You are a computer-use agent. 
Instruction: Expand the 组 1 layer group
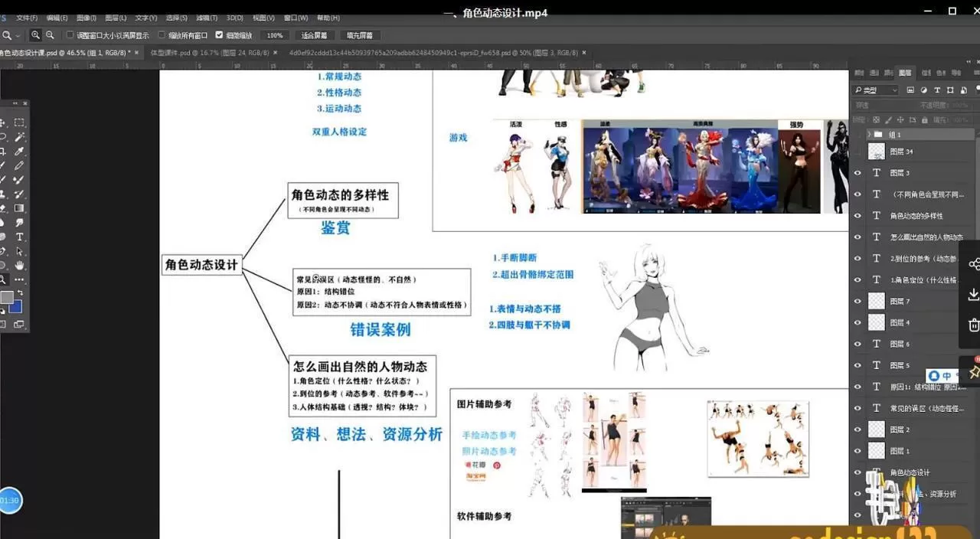pyautogui.click(x=869, y=134)
